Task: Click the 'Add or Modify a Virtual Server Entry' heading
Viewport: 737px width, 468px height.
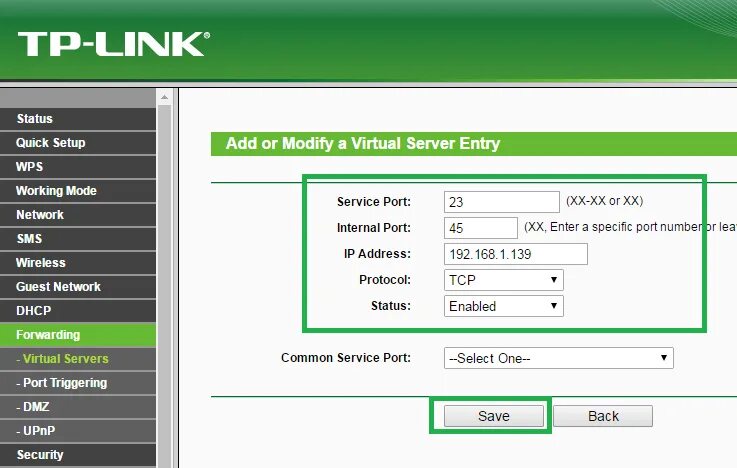Action: (x=363, y=143)
